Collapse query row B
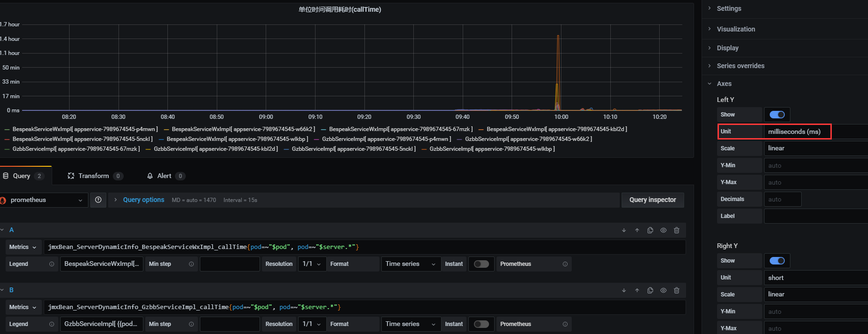Viewport: 868px width, 334px height. tap(2, 290)
